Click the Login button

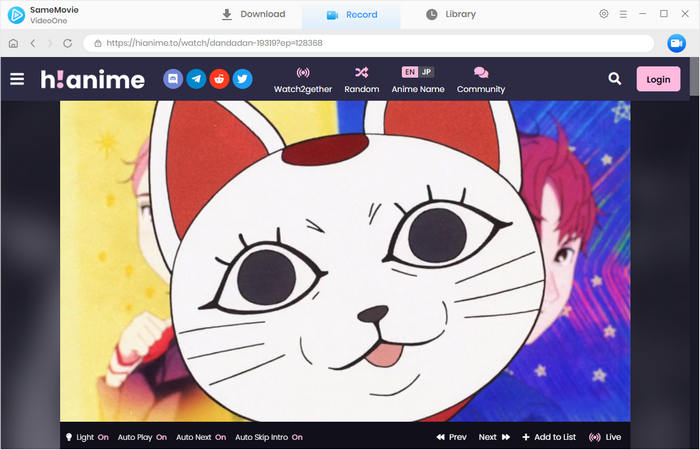[x=658, y=79]
